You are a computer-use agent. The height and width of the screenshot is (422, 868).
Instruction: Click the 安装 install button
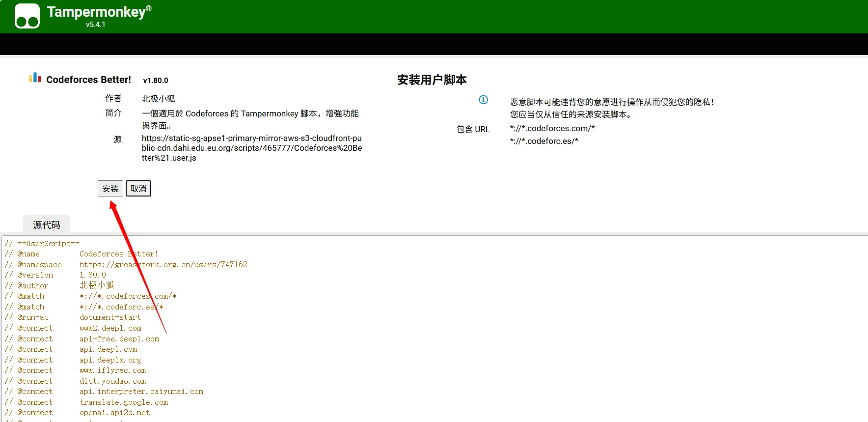(x=110, y=189)
